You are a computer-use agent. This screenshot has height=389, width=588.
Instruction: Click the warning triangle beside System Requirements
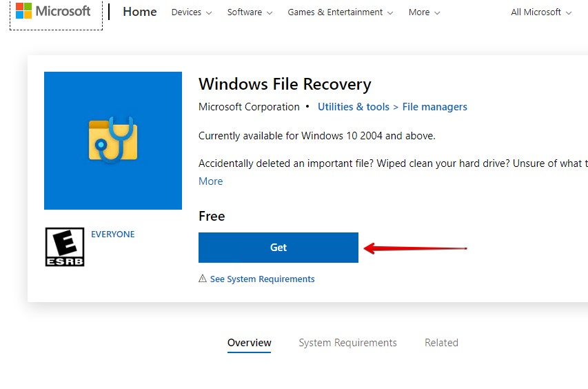(203, 279)
